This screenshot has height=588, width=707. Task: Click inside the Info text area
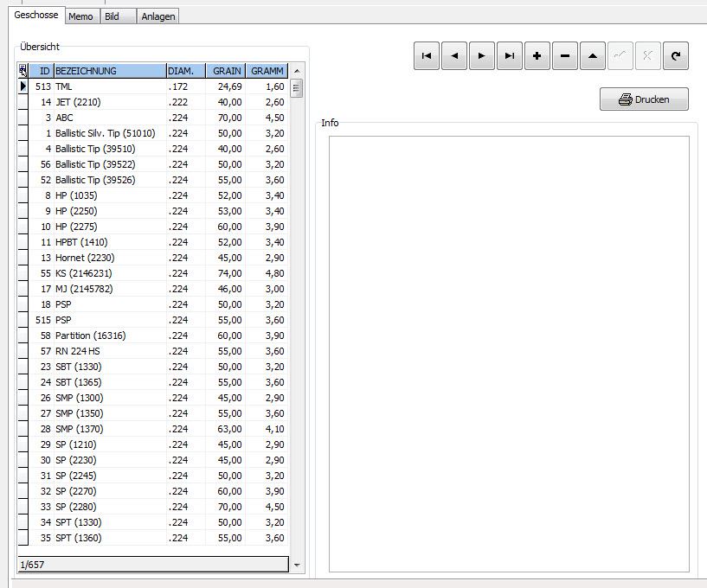point(509,354)
